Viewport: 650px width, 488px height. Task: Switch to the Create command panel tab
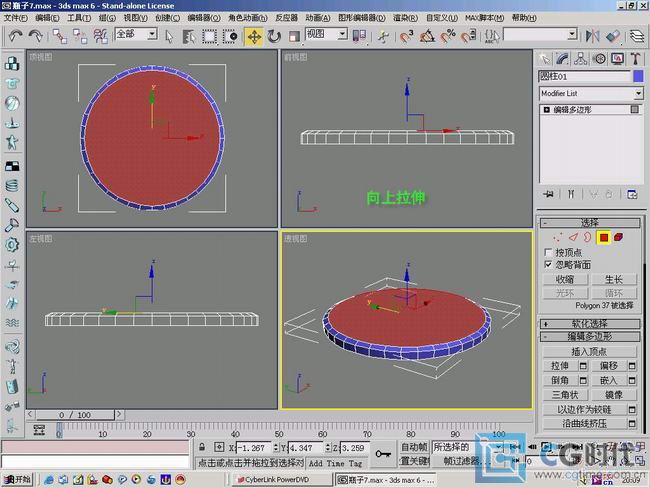(x=545, y=59)
